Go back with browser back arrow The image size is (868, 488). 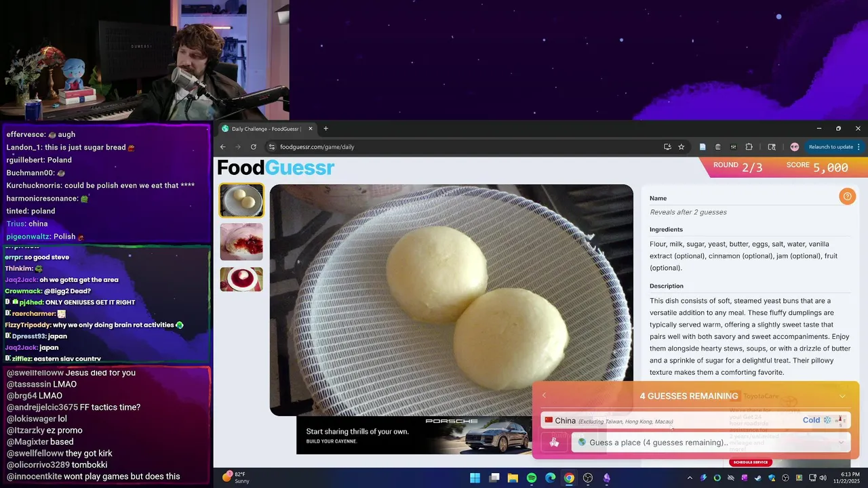tap(222, 146)
